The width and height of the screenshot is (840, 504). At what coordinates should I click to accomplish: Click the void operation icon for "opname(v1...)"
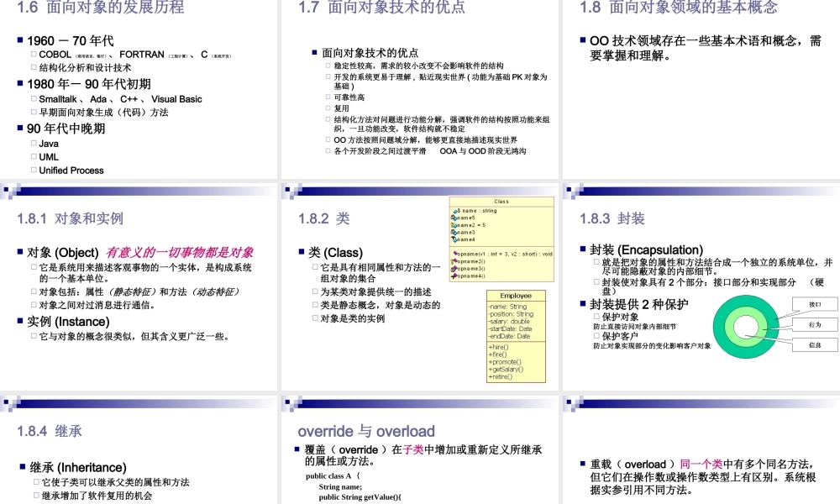click(456, 253)
